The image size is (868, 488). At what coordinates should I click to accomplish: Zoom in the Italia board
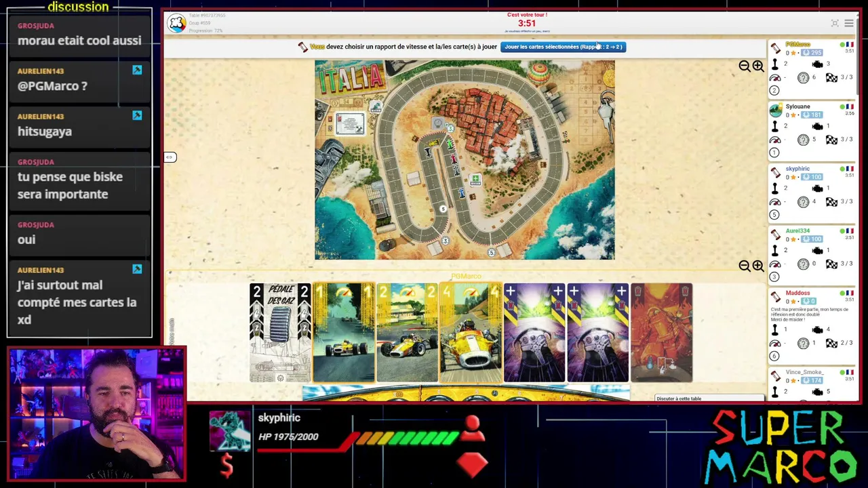coord(758,66)
